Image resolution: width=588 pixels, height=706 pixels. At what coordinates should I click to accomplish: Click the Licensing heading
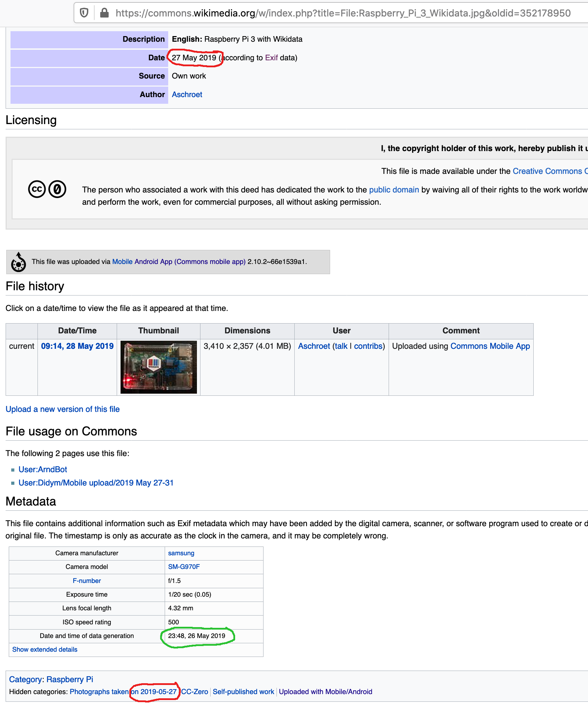[31, 120]
